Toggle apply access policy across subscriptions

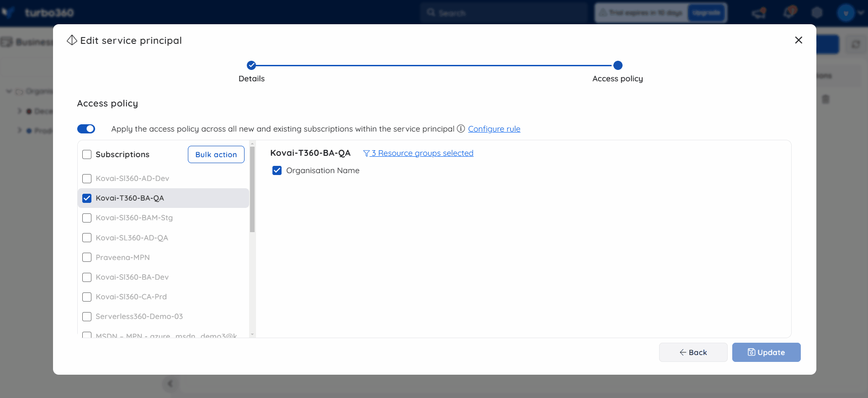coord(86,129)
